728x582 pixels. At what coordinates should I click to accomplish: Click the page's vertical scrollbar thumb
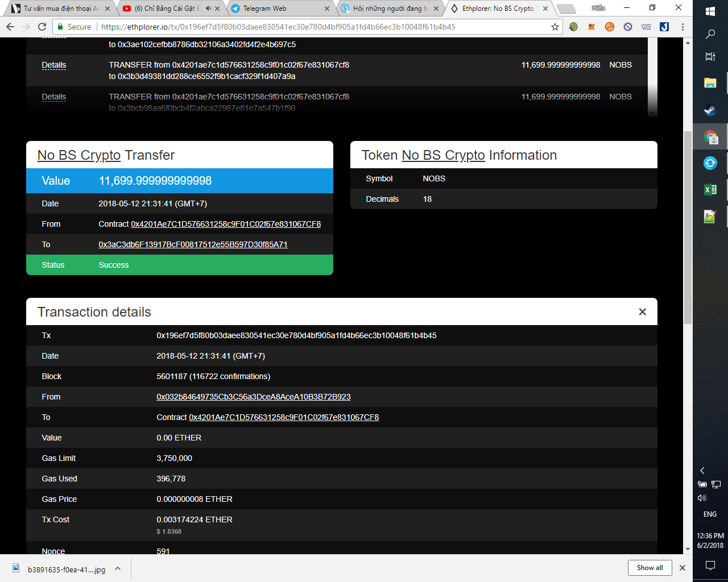click(x=688, y=227)
